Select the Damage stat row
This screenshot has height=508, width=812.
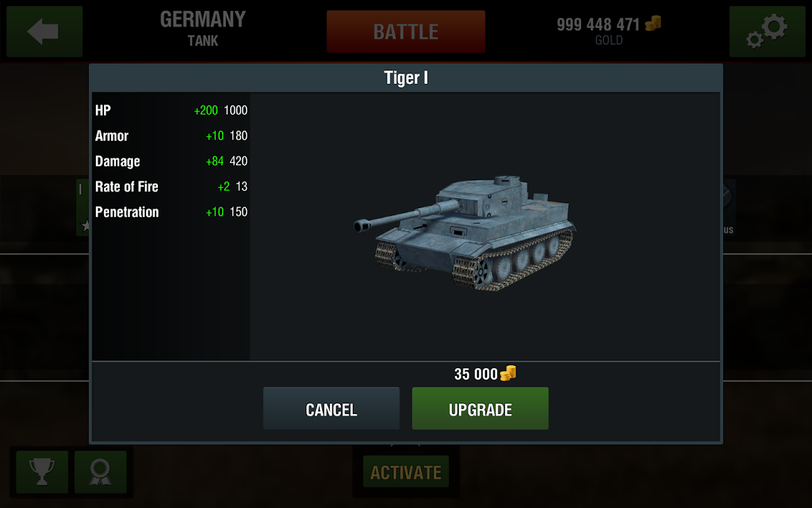pyautogui.click(x=171, y=161)
